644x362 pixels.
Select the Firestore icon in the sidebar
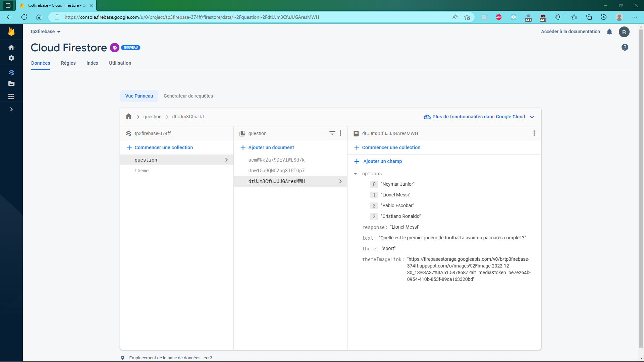tap(11, 72)
